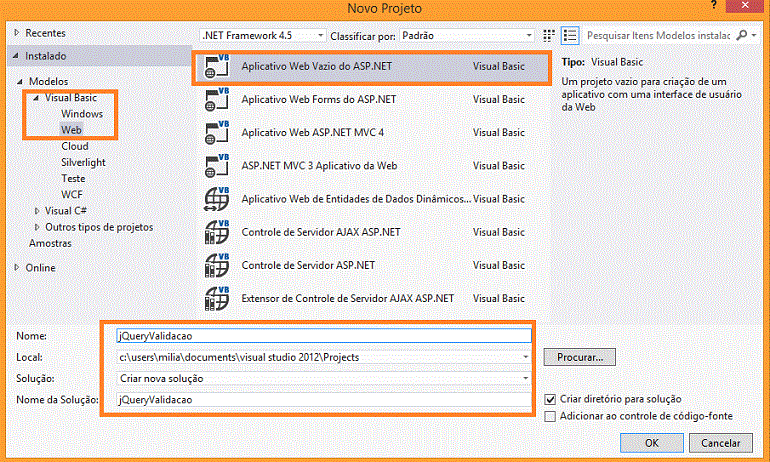
Task: Expand the Recentes section
Action: pos(17,33)
